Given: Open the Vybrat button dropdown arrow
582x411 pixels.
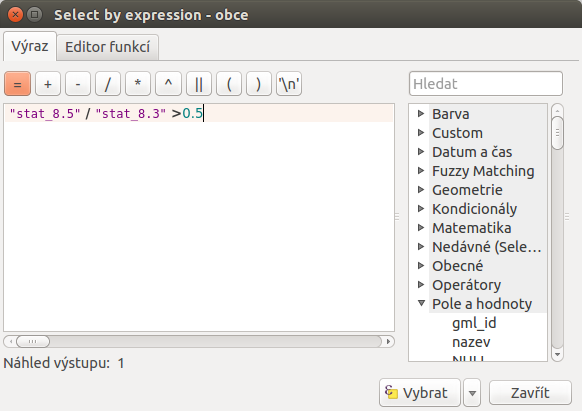Looking at the screenshot, I should (472, 393).
